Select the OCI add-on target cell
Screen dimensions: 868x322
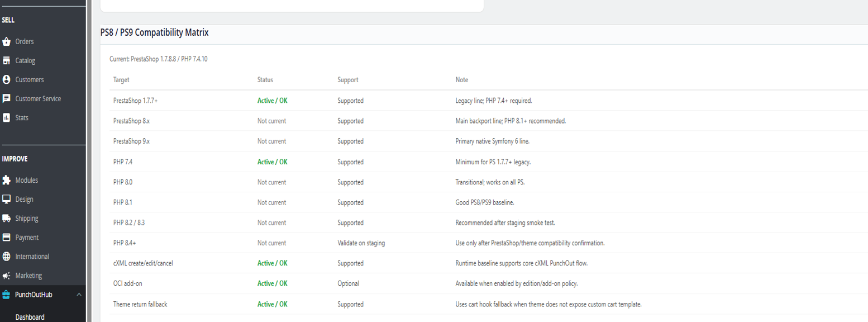(128, 283)
